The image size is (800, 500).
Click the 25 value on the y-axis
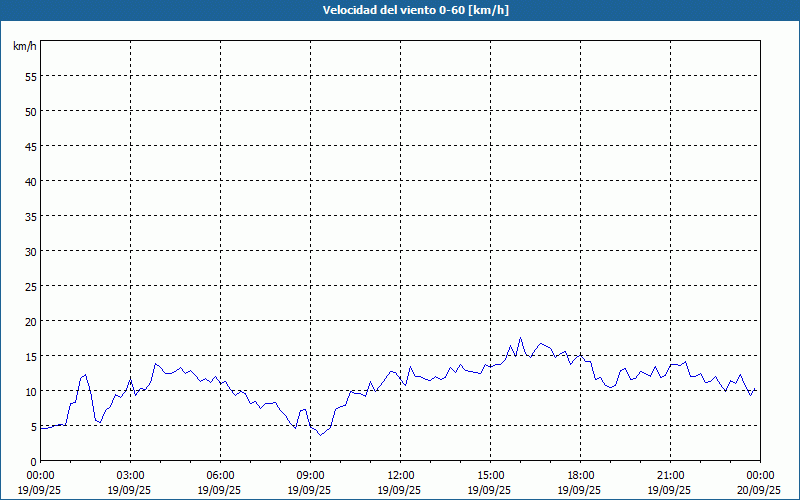30,287
